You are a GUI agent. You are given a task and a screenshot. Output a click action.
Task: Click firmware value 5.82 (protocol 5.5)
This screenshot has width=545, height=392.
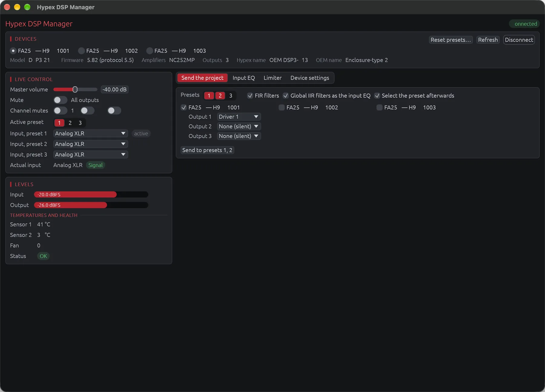(110, 60)
